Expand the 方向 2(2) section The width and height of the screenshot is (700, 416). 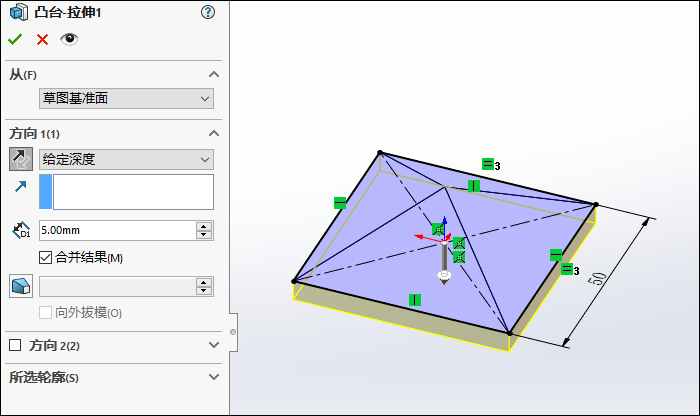214,345
